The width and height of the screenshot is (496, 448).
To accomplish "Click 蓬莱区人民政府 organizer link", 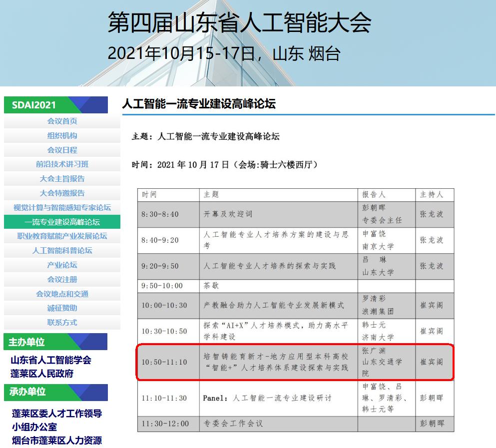I will coord(42,374).
